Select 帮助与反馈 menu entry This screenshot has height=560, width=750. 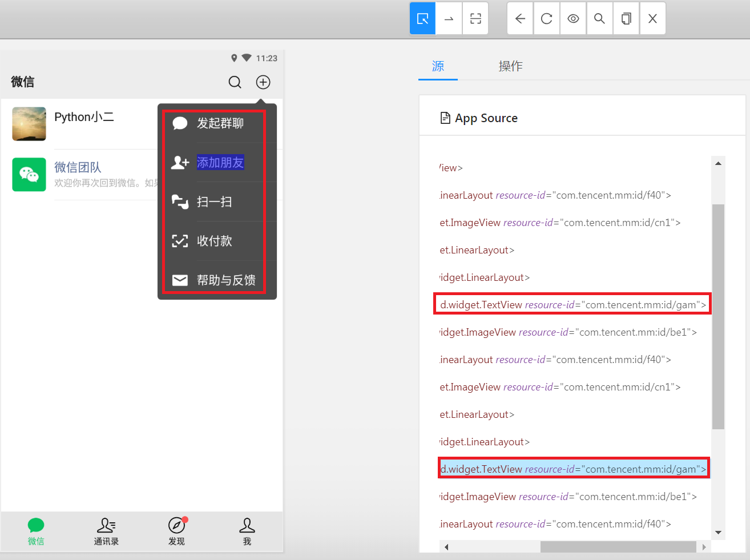pyautogui.click(x=226, y=280)
